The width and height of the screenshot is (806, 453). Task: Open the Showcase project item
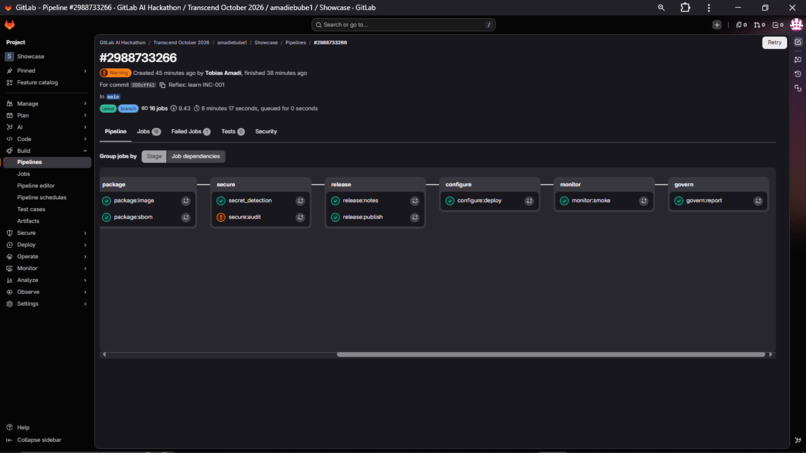(31, 57)
